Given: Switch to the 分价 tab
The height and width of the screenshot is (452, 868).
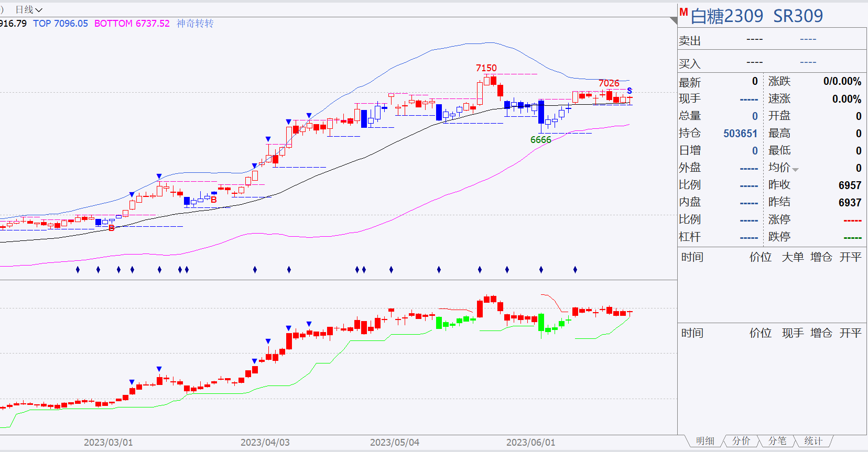Looking at the screenshot, I should click(741, 441).
